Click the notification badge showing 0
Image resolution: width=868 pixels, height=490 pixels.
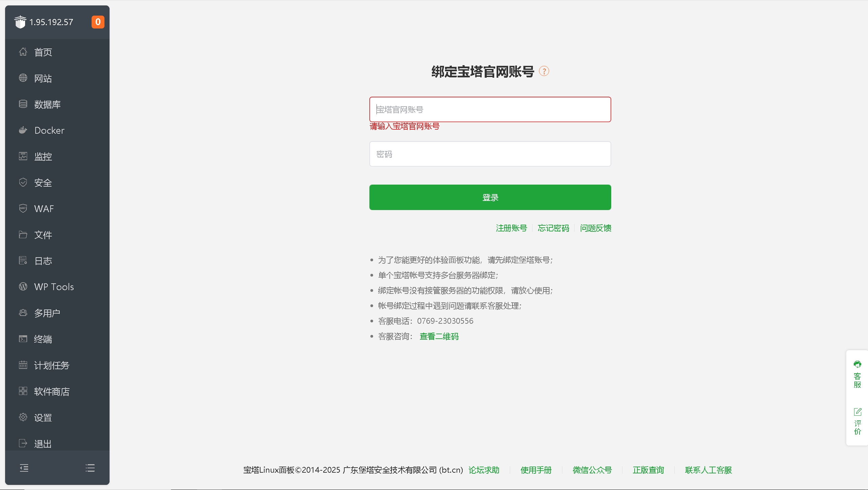(x=98, y=22)
